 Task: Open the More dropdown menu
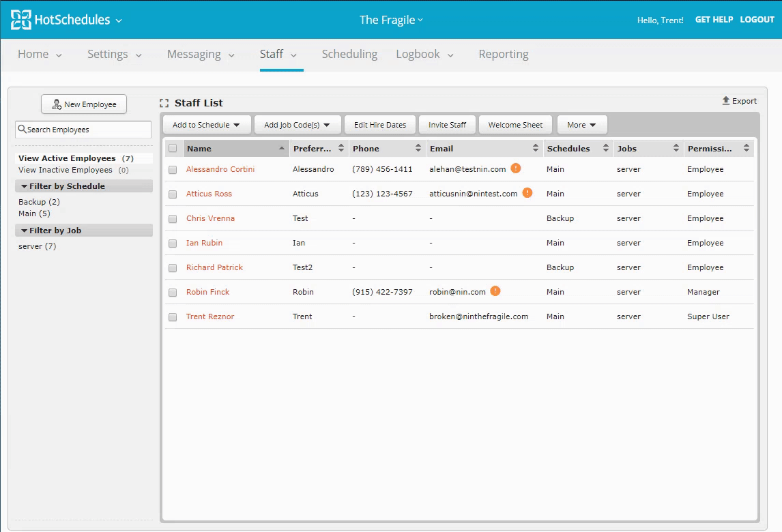coord(582,125)
